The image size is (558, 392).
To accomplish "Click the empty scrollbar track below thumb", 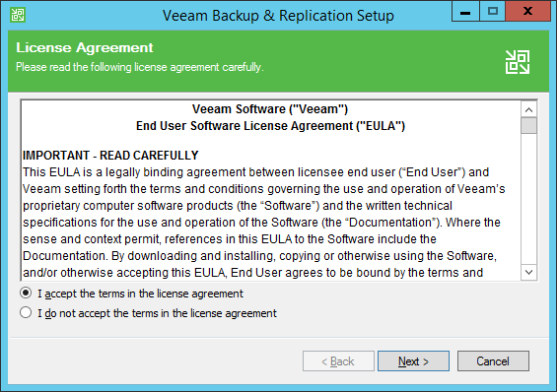I will pos(528,199).
